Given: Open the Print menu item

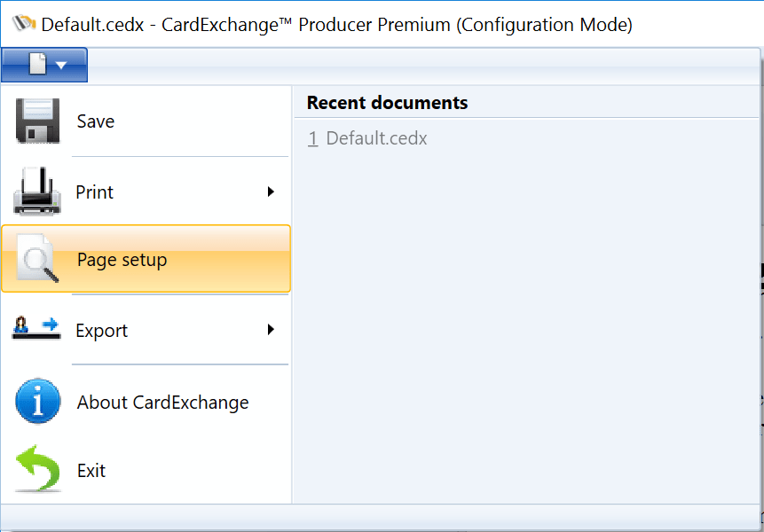Looking at the screenshot, I should point(95,192).
